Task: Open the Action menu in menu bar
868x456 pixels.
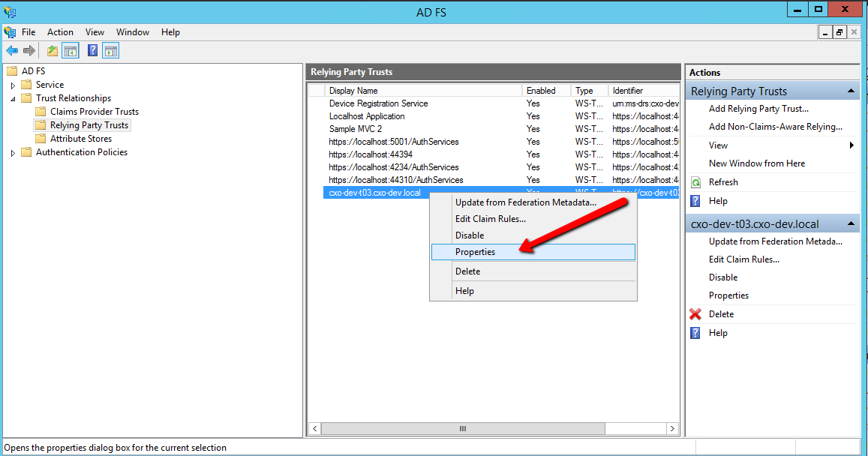Action: tap(60, 32)
